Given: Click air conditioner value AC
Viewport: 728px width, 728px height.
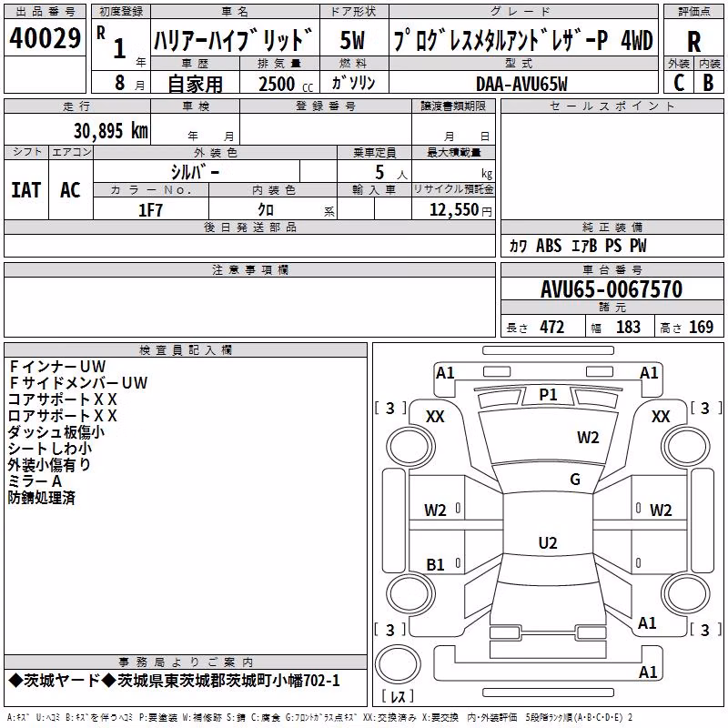Looking at the screenshot, I should pos(70,190).
